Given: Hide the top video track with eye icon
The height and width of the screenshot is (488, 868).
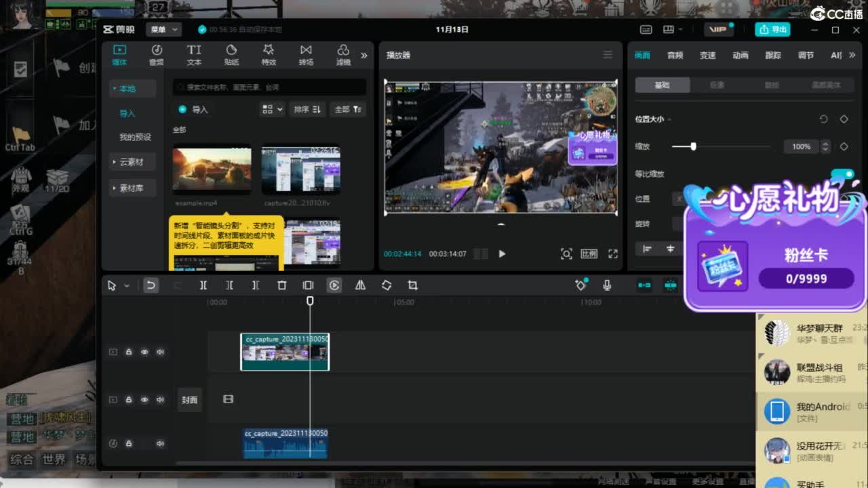Looking at the screenshot, I should (x=144, y=352).
